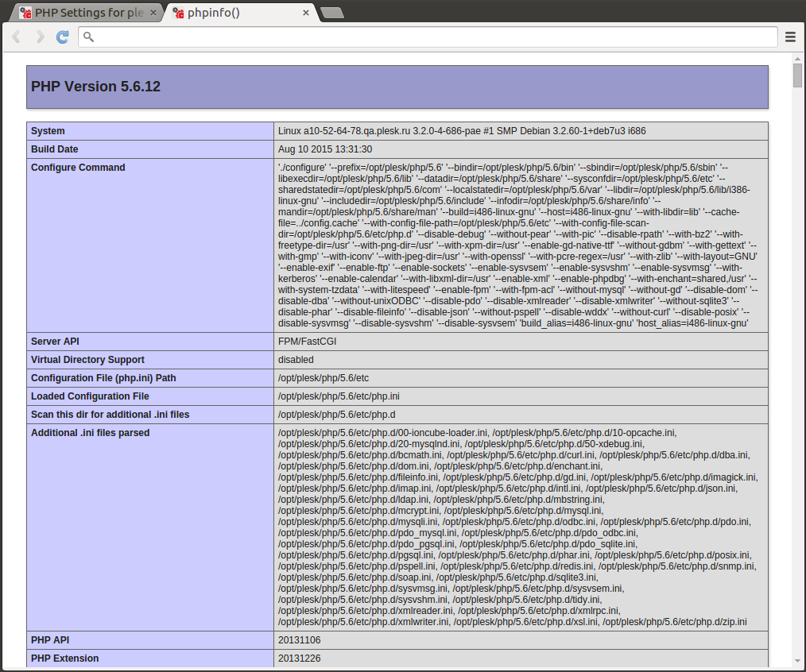
Task: Click the favicon on the phpinfo() tab
Action: pos(178,13)
